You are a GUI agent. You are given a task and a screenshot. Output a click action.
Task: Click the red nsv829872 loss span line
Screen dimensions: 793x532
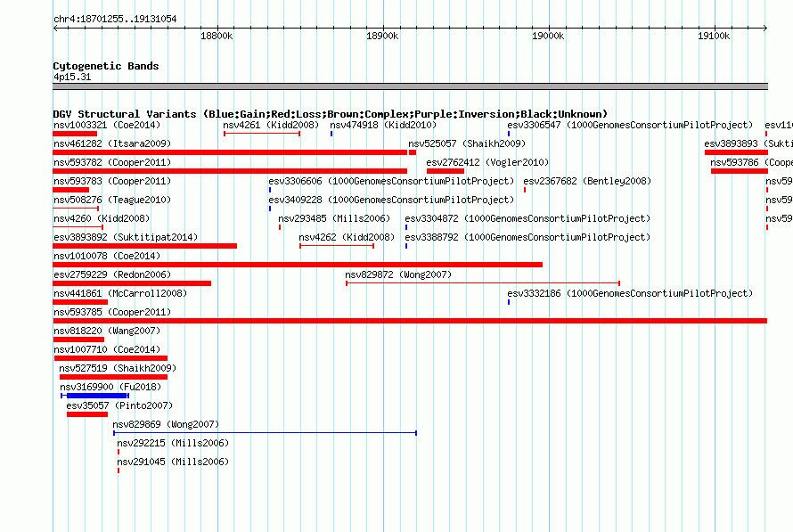click(x=483, y=283)
